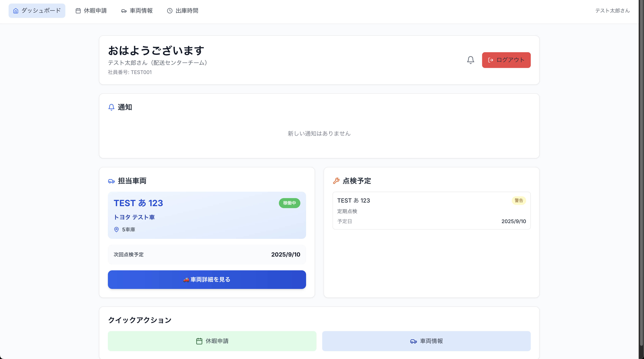
Task: Click the おはようございます greeting heading
Action: pos(156,50)
